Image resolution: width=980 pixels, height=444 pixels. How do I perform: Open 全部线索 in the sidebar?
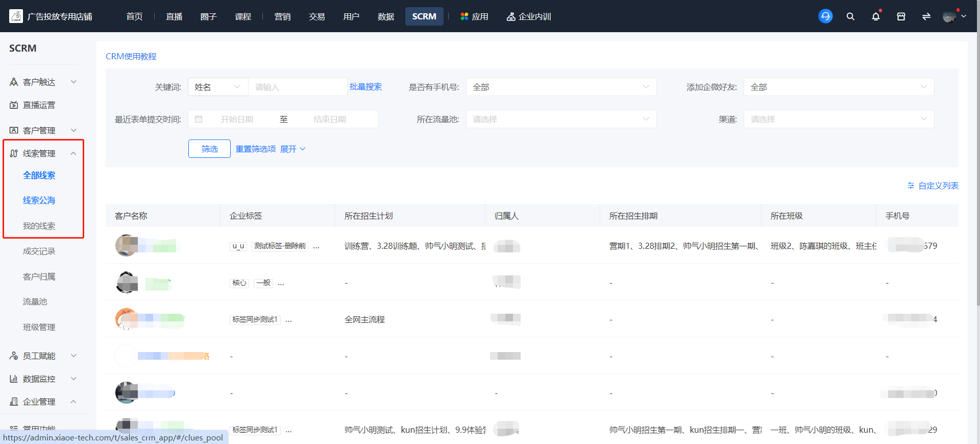39,175
